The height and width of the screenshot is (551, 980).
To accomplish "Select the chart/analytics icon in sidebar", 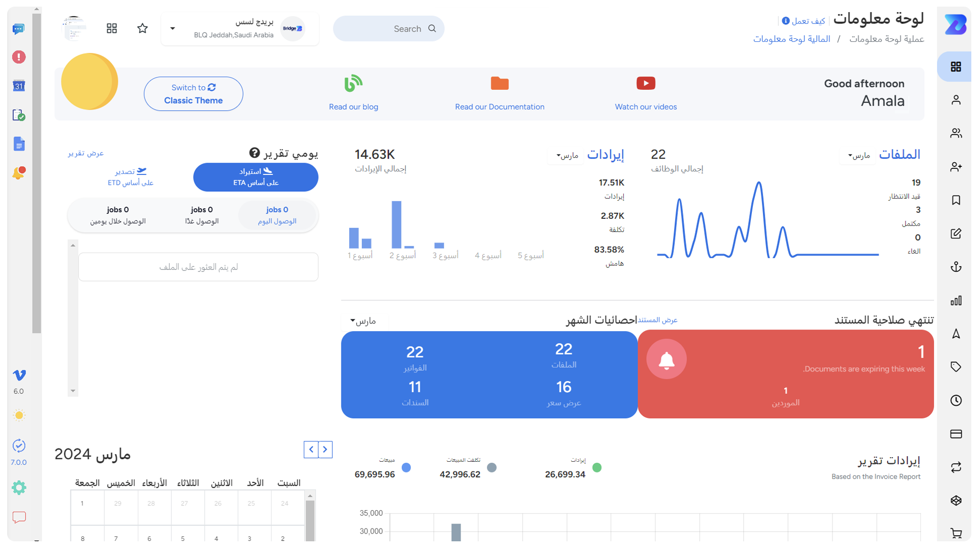I will point(957,300).
